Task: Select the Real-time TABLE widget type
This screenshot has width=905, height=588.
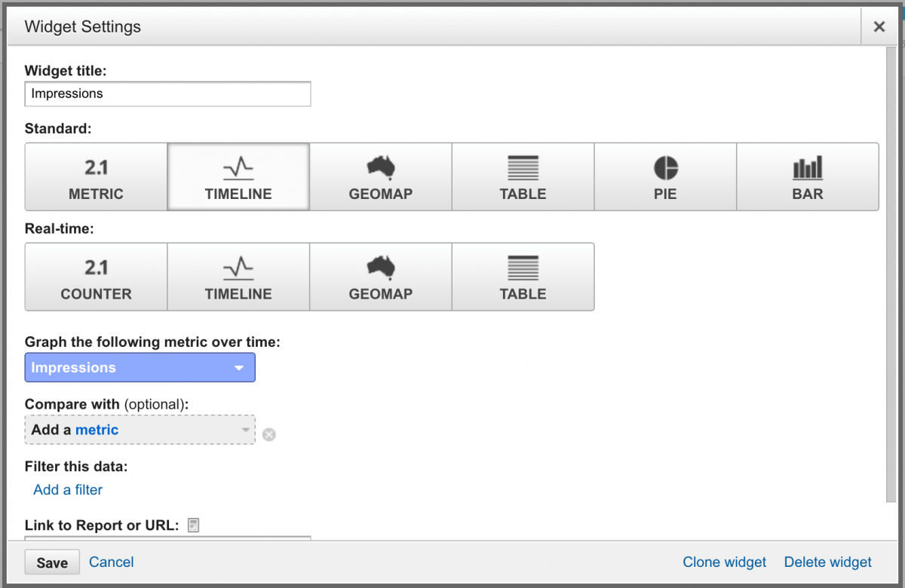Action: pyautogui.click(x=523, y=277)
